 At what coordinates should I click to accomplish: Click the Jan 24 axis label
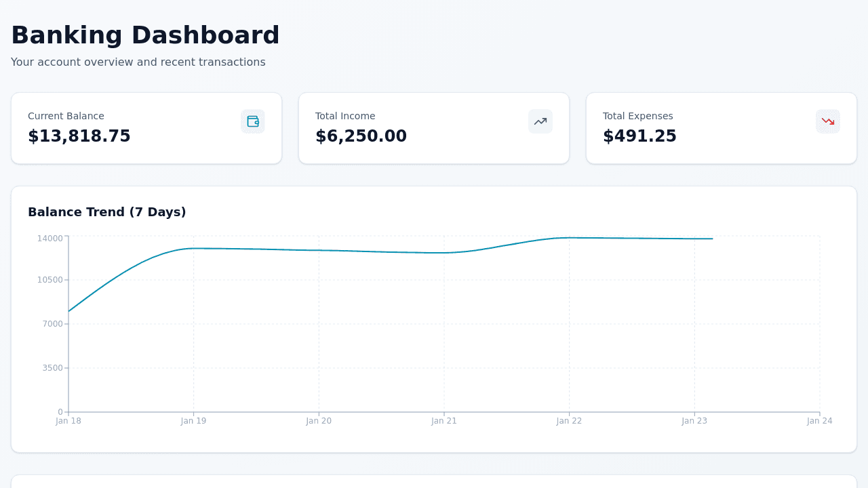820,420
